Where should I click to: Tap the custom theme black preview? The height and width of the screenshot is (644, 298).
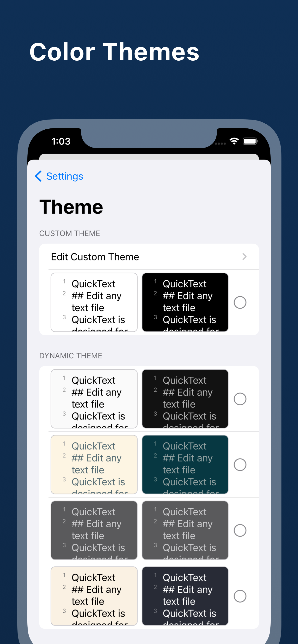coord(185,303)
